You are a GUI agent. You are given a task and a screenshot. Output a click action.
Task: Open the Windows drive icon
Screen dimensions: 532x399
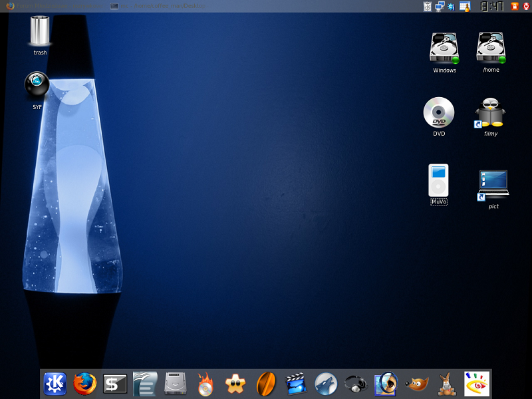445,49
